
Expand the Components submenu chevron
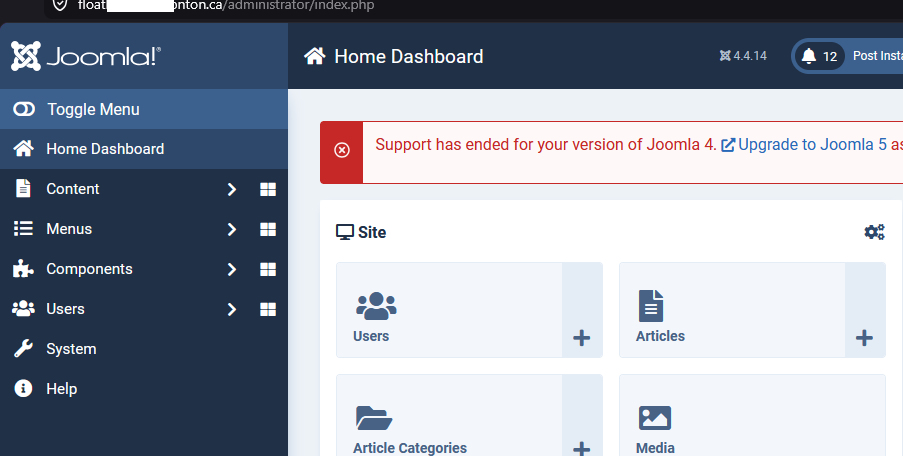coord(232,269)
